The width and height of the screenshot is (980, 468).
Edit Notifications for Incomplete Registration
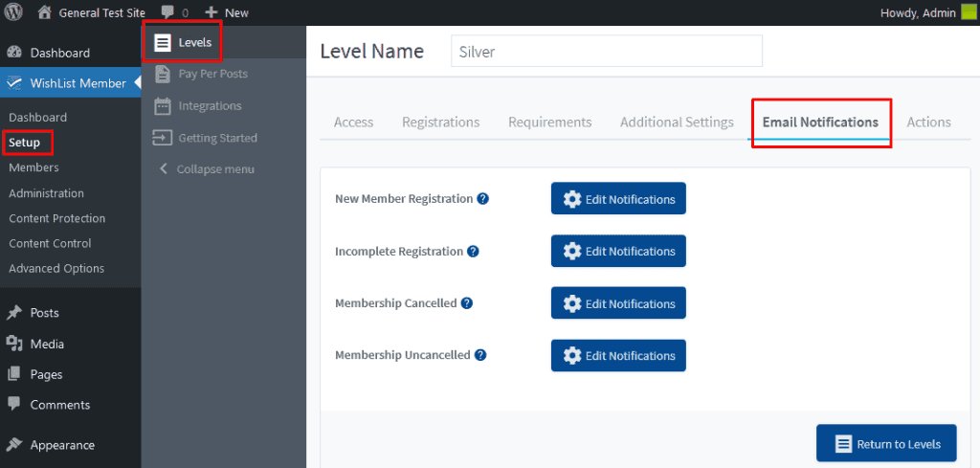pyautogui.click(x=618, y=251)
